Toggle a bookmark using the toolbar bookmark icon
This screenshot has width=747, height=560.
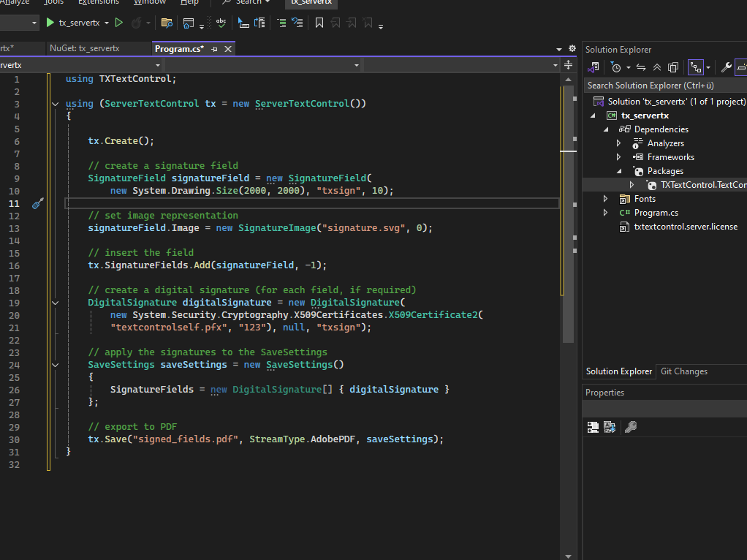tap(319, 23)
